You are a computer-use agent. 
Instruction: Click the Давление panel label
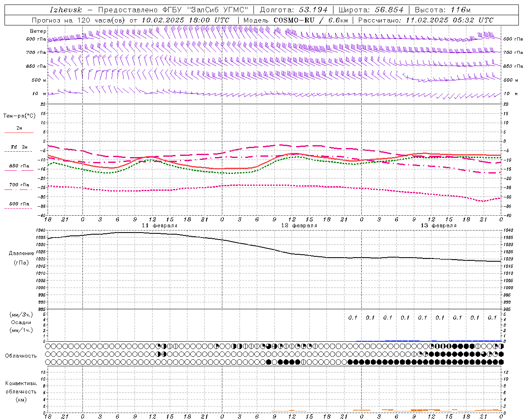coord(21,253)
